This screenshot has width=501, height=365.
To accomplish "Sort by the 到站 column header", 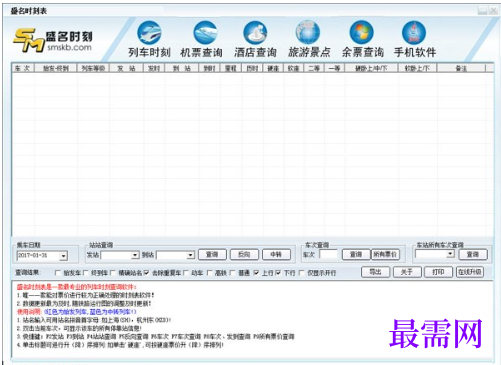I will (x=182, y=68).
